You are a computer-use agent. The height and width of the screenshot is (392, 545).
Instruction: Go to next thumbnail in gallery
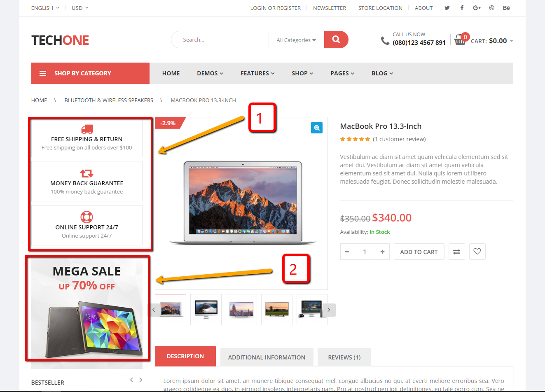click(329, 310)
